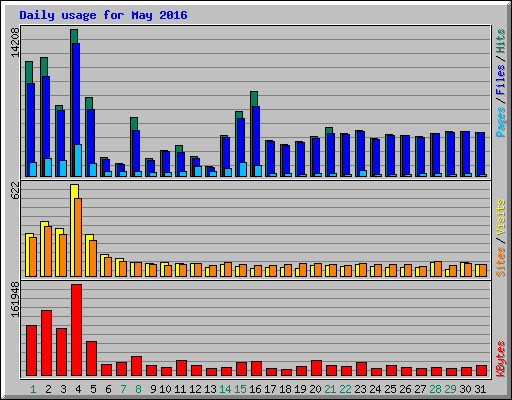Click day 4 on the x-axis
The image size is (512, 400).
pyautogui.click(x=78, y=389)
